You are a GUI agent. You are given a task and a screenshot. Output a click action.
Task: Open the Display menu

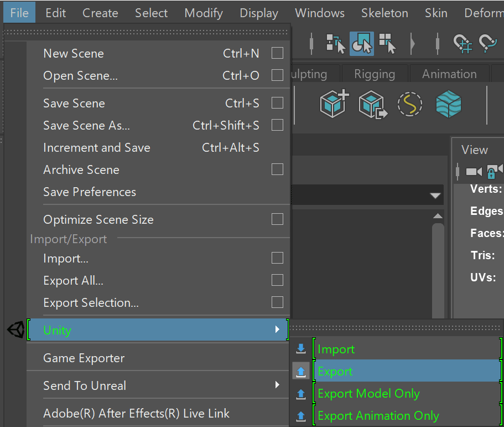point(259,13)
